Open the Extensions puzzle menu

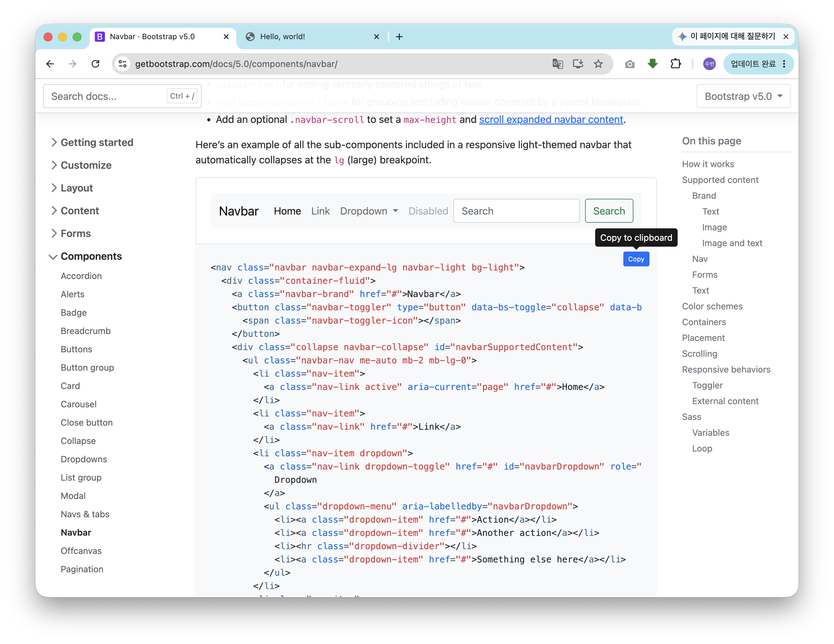675,64
